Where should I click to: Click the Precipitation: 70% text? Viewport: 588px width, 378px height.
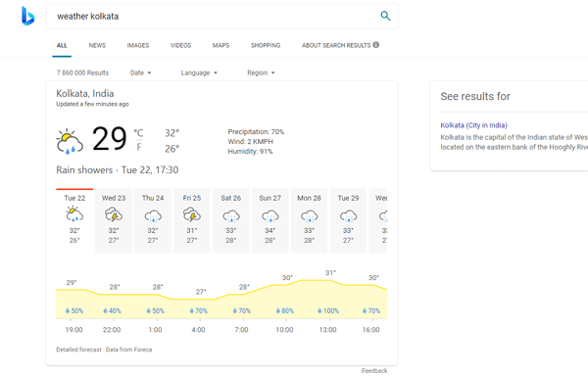(x=256, y=132)
